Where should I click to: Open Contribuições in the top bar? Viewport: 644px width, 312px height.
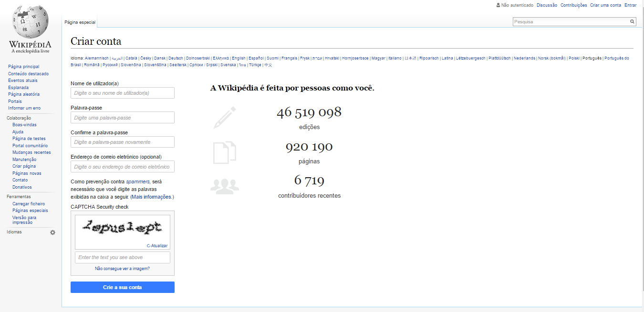click(x=573, y=5)
